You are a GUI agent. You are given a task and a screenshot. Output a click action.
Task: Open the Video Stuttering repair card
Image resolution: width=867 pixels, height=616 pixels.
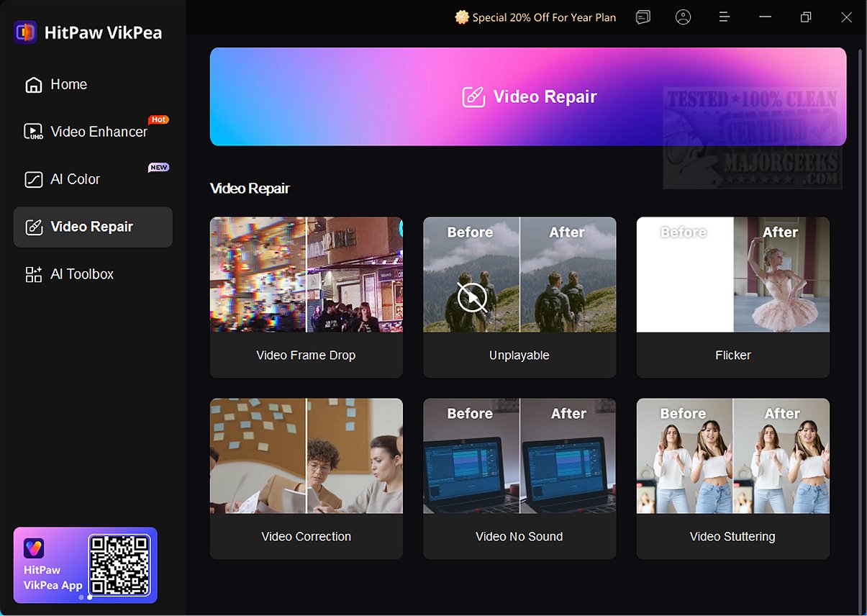pos(733,479)
